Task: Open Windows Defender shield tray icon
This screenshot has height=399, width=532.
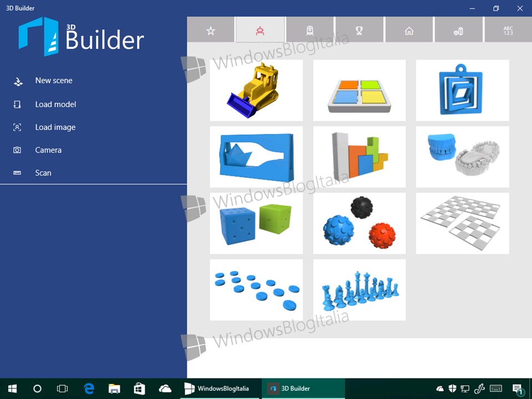Action: [x=452, y=388]
